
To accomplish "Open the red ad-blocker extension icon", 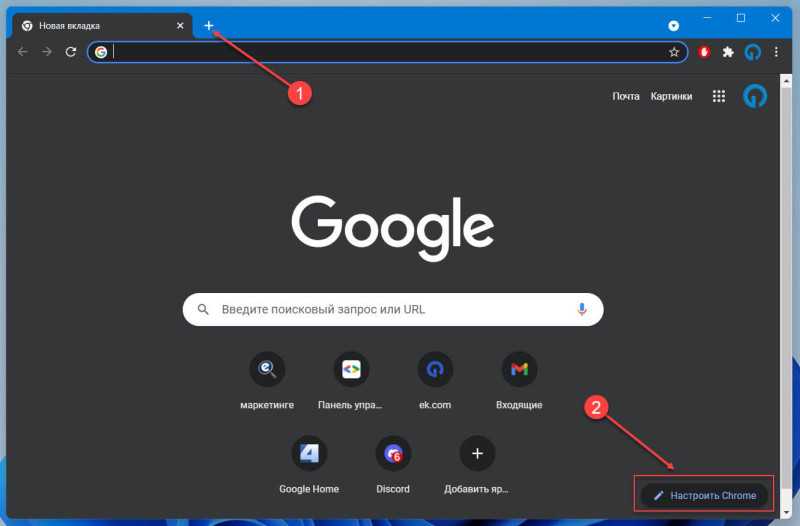I will (704, 52).
